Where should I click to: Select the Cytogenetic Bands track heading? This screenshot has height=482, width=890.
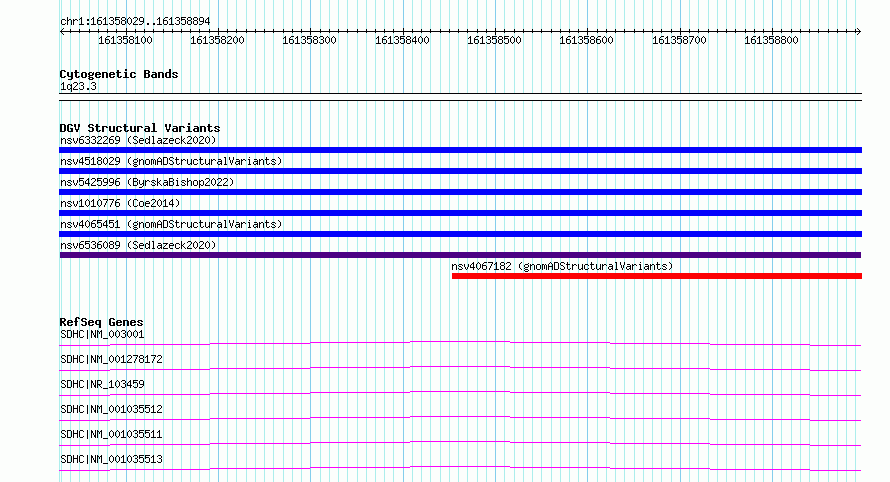point(119,74)
